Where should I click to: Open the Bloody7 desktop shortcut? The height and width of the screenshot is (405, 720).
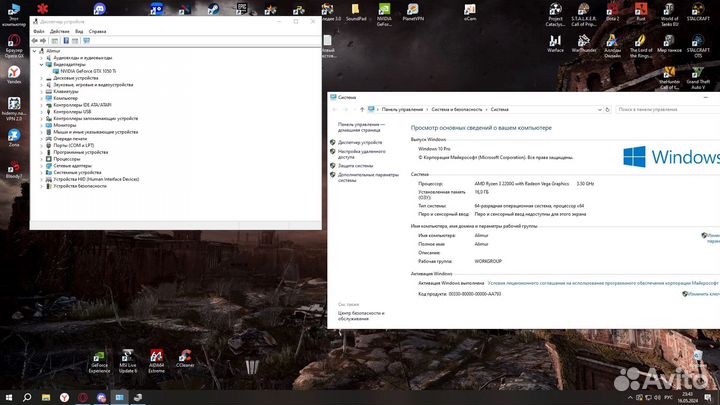14,169
